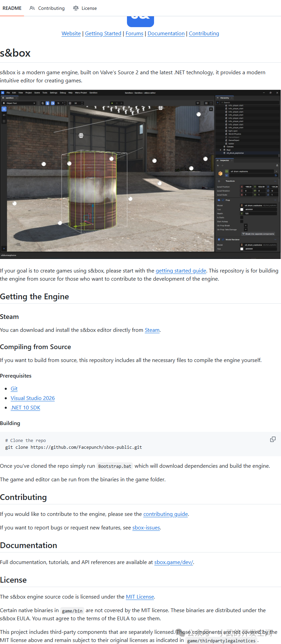Open the Contributing tab beside README
281x644 pixels.
click(47, 8)
